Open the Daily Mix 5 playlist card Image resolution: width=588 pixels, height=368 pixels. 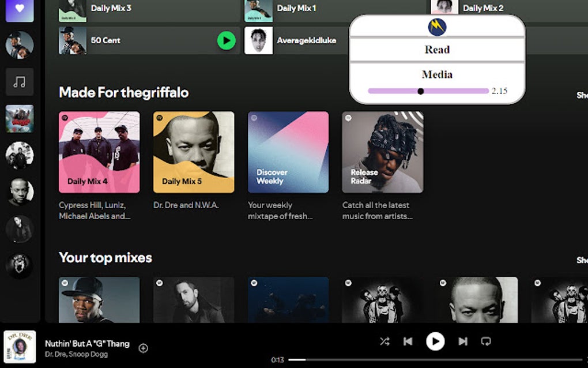[194, 152]
